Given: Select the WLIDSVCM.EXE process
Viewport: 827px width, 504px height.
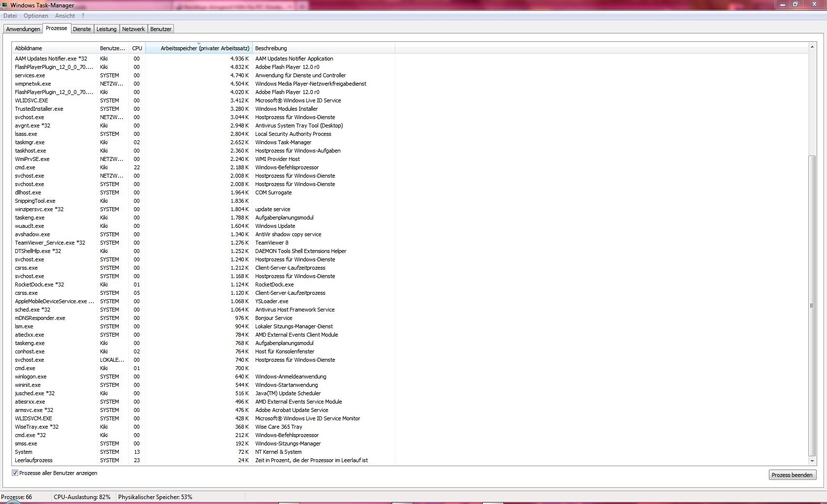Looking at the screenshot, I should coord(203,418).
